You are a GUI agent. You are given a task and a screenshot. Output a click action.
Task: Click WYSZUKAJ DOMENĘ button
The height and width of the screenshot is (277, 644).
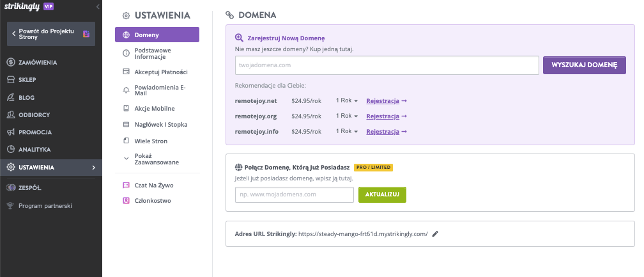pyautogui.click(x=585, y=65)
